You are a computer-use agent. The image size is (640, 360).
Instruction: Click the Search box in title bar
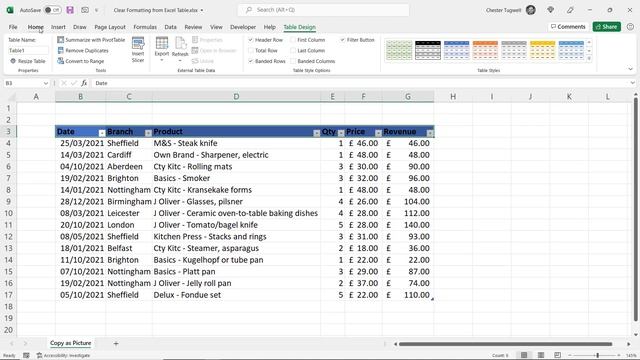323,10
